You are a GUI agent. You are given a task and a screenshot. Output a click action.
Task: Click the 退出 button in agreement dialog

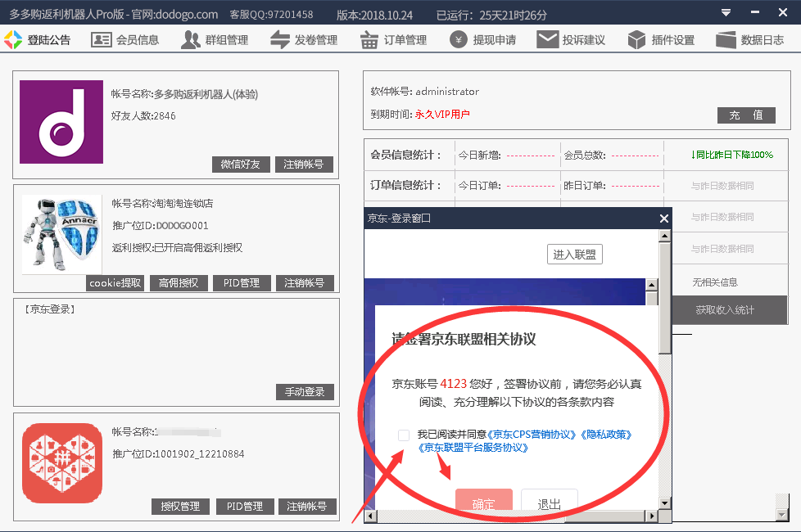(x=550, y=500)
